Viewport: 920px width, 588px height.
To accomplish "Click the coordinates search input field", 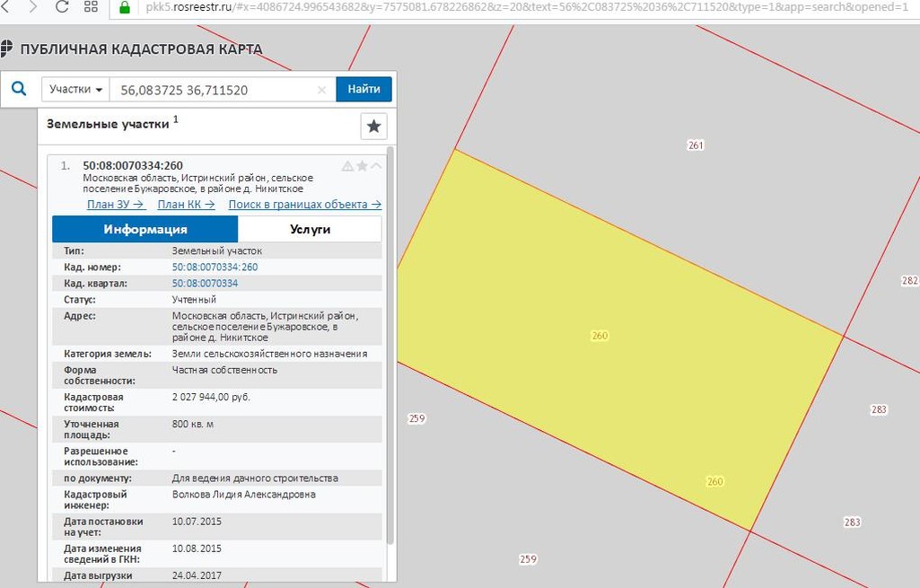I will tap(215, 90).
